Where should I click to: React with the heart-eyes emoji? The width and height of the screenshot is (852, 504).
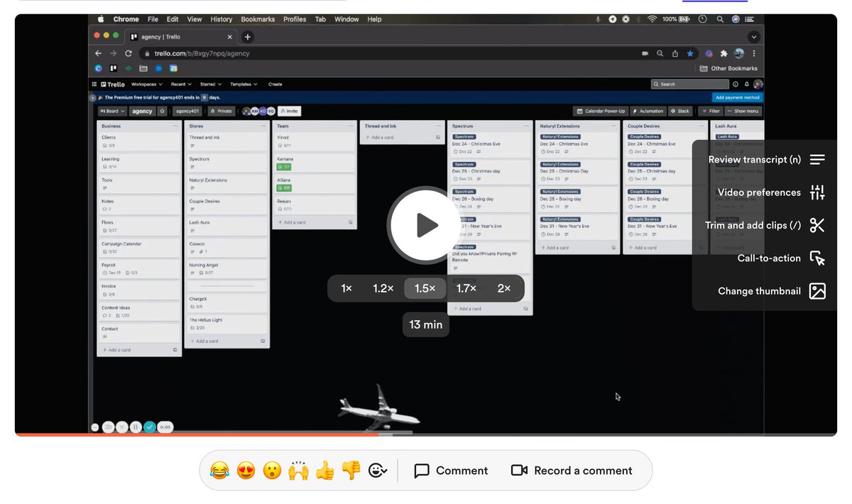[246, 470]
